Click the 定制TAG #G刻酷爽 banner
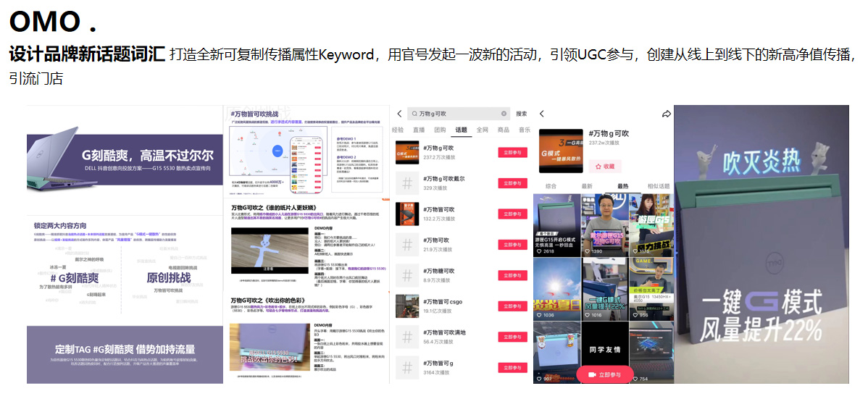The image size is (868, 399). [x=125, y=355]
